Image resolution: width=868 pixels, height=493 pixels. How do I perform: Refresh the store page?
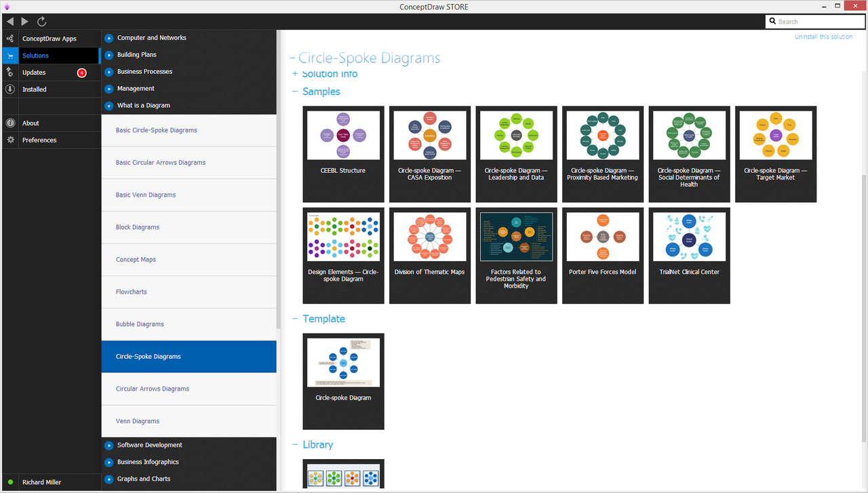(x=42, y=22)
